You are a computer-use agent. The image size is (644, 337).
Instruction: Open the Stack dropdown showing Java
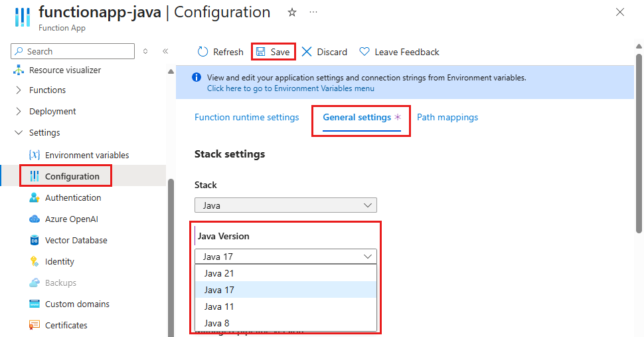point(285,205)
